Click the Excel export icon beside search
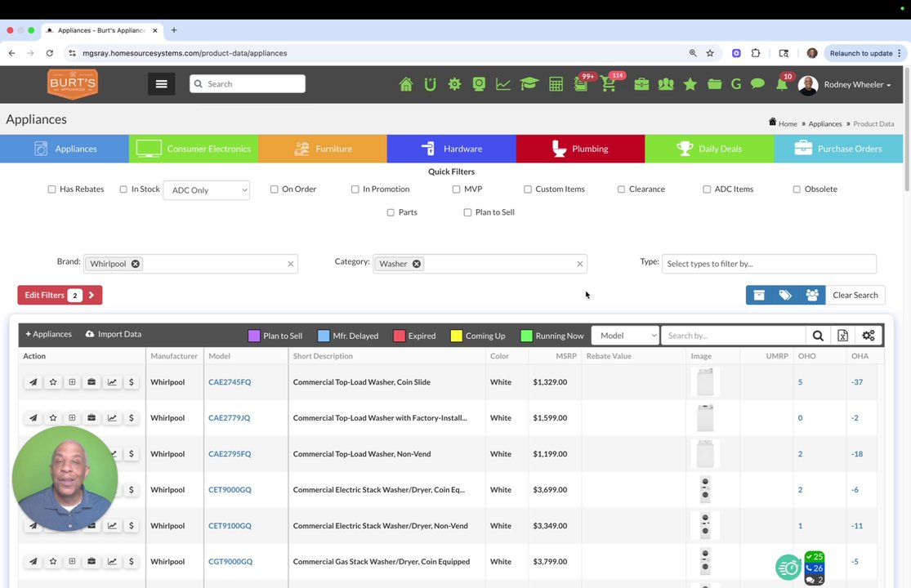The image size is (911, 588). tap(842, 336)
